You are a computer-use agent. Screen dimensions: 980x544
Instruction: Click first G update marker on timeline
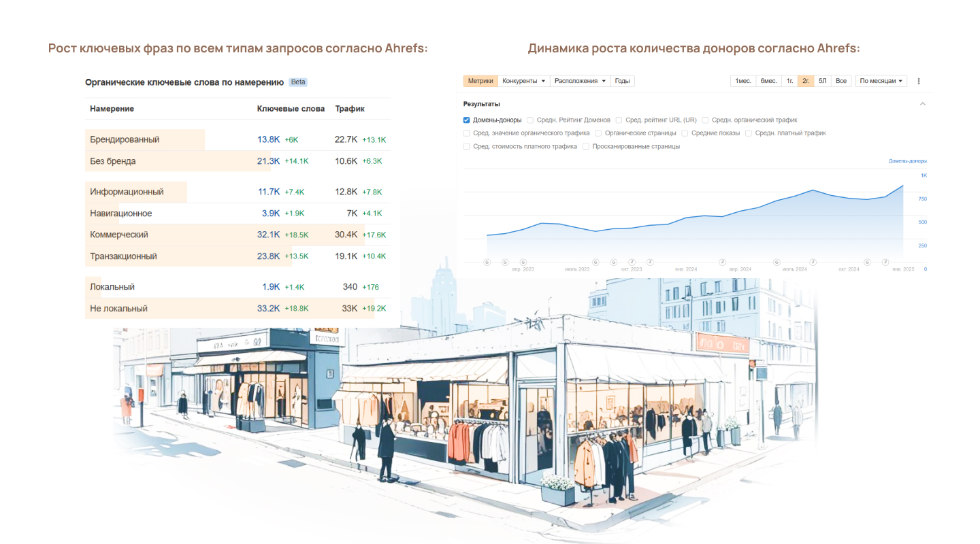tap(487, 262)
